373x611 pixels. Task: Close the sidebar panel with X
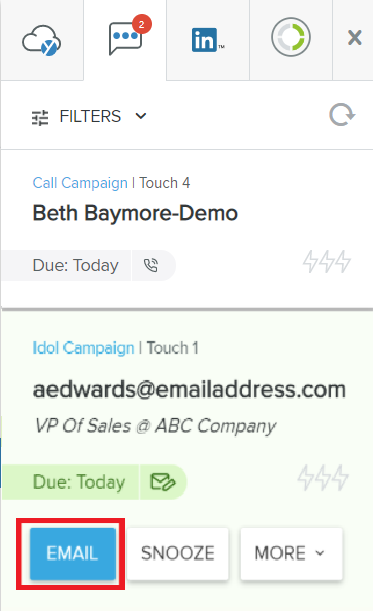click(x=355, y=38)
